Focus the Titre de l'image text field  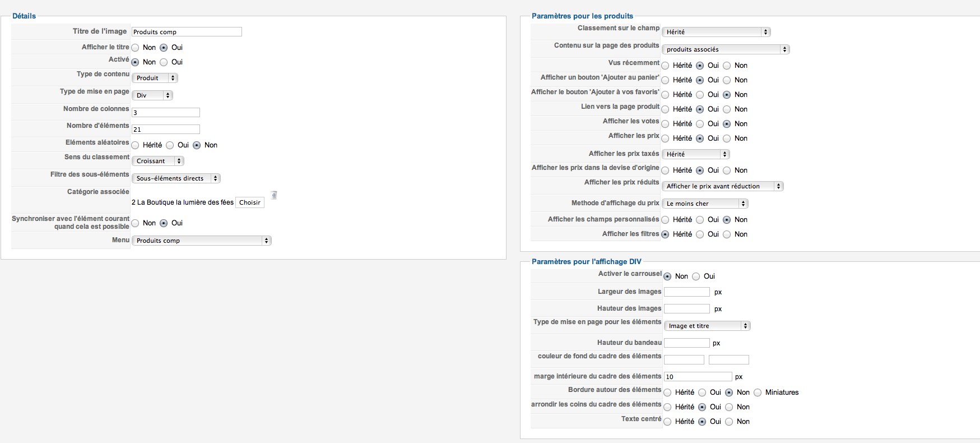pos(187,32)
